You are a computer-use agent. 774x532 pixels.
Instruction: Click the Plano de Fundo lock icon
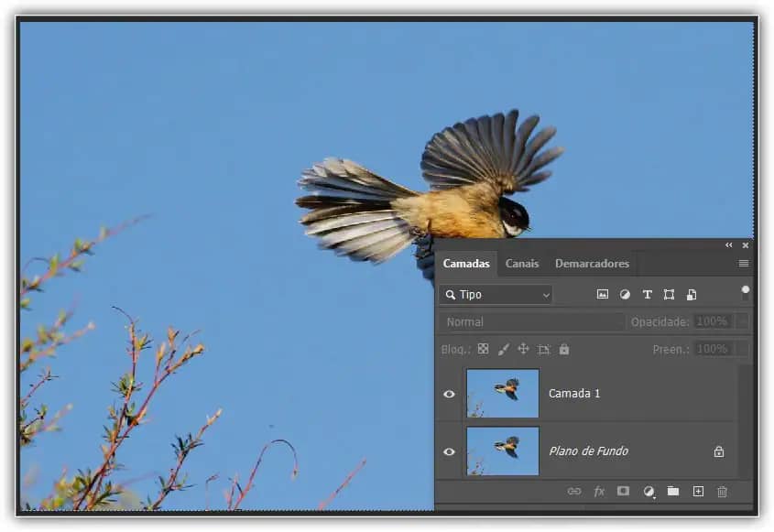719,451
